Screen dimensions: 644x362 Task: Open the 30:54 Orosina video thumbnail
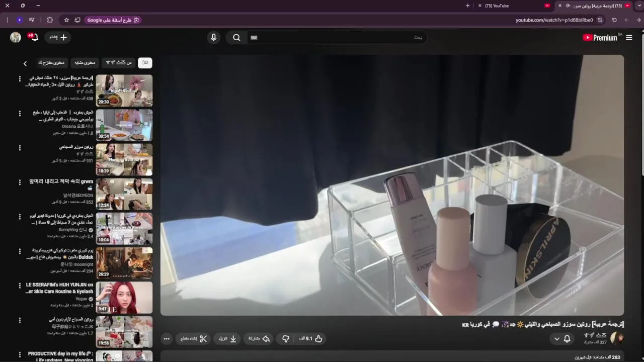(124, 125)
